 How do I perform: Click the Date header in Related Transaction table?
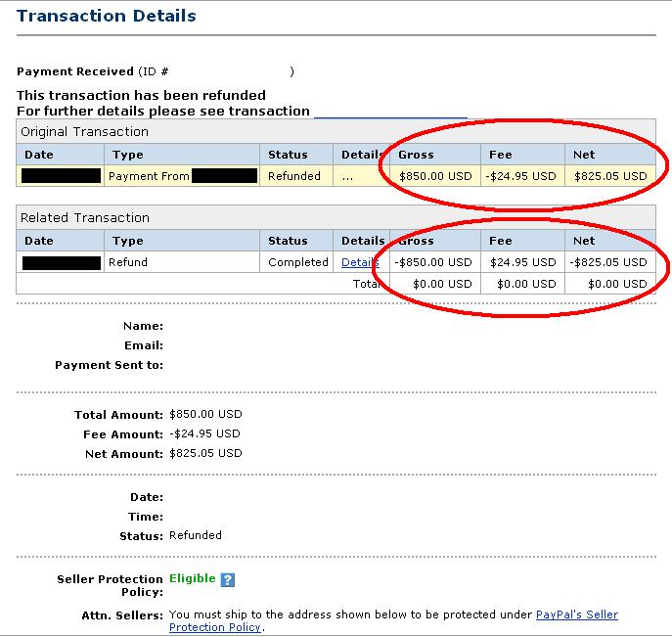(39, 241)
